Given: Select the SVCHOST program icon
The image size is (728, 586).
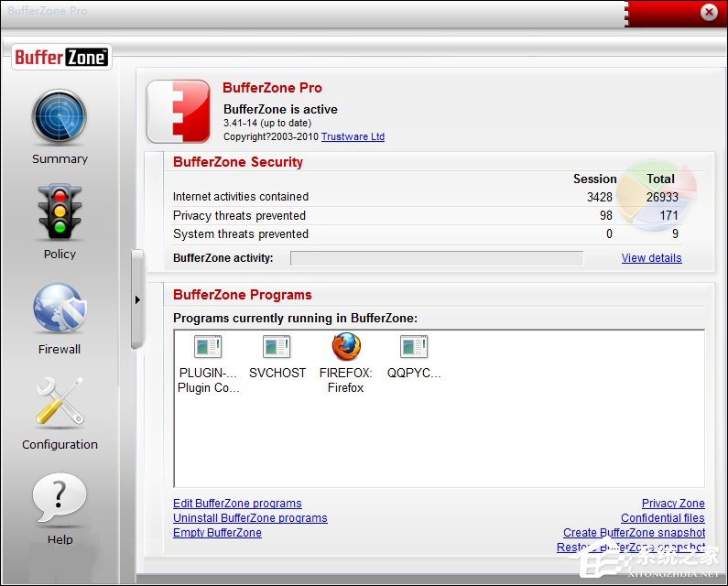Looking at the screenshot, I should click(x=277, y=346).
